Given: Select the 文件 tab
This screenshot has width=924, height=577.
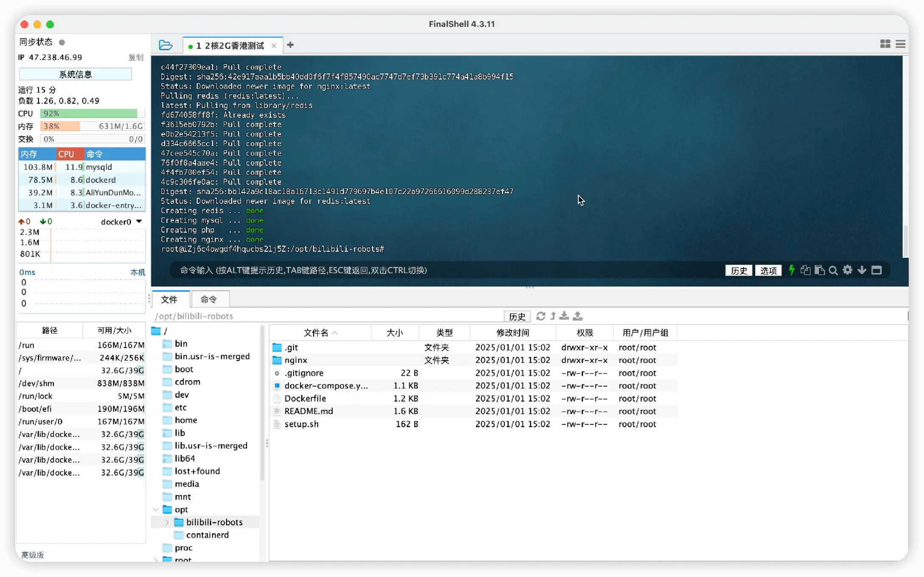Looking at the screenshot, I should click(171, 300).
